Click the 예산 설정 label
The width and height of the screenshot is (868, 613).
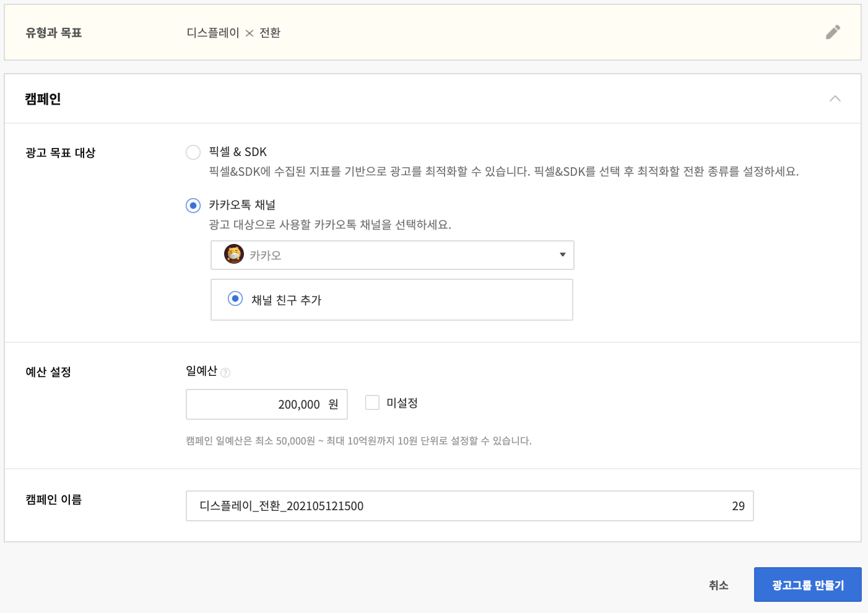48,372
